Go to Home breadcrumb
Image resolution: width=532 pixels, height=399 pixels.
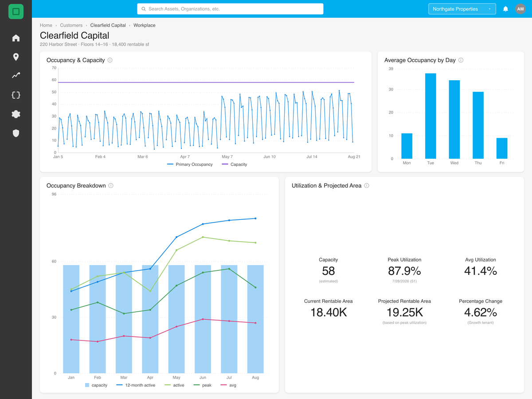[x=46, y=25]
